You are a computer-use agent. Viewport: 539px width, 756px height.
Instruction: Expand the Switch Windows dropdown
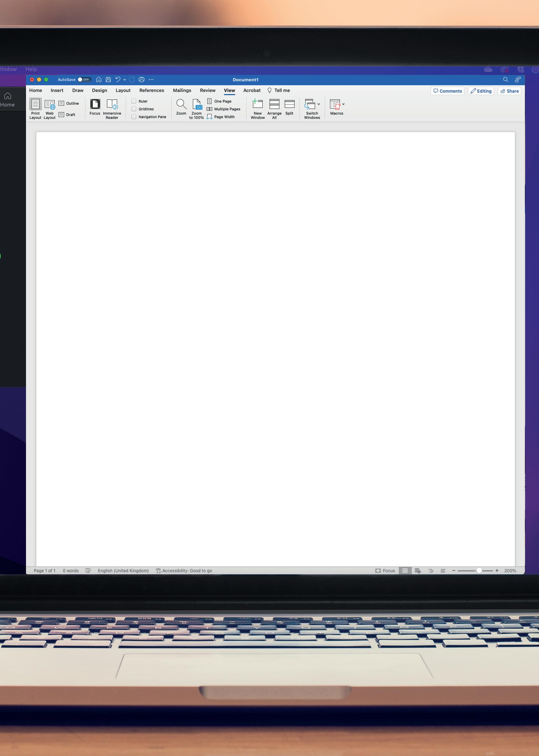coord(319,104)
